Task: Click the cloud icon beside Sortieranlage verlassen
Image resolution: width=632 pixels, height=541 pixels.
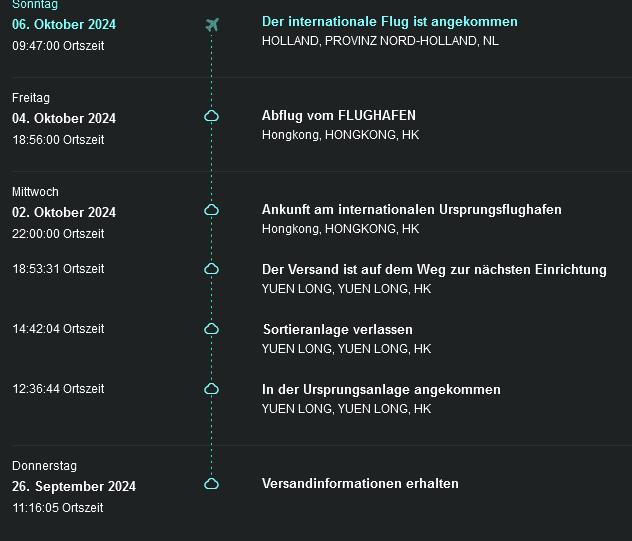Action: [211, 329]
